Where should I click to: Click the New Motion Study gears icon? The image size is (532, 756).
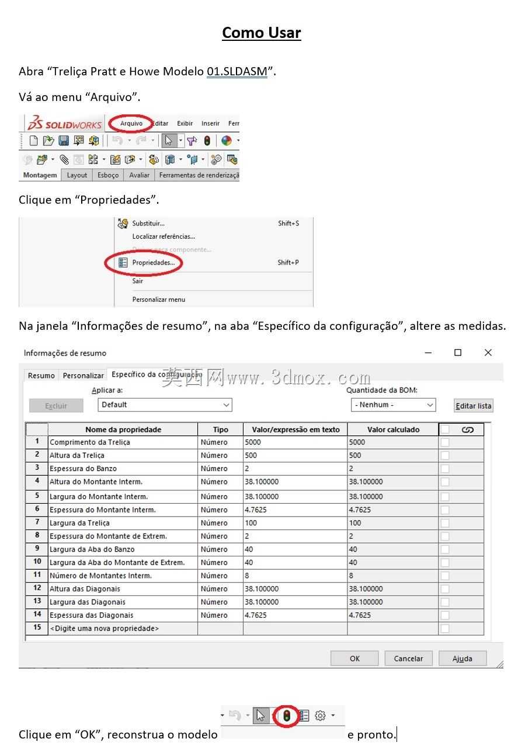point(216,159)
